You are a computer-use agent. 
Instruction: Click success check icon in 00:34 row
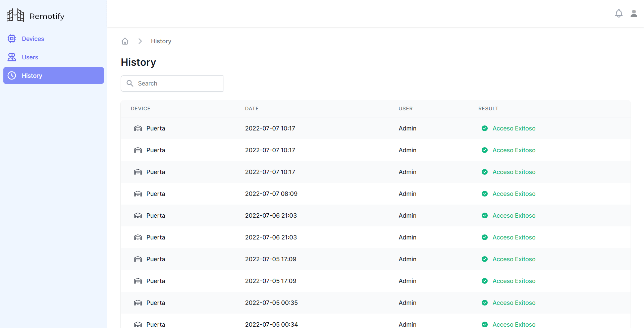tap(485, 324)
